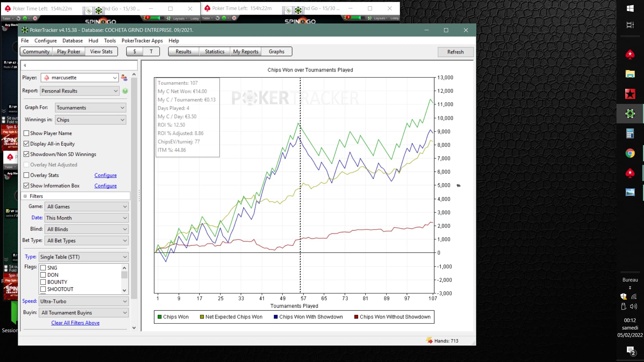Open Task View on the taskbar
Viewport: 644px width, 362px height.
(630, 25)
